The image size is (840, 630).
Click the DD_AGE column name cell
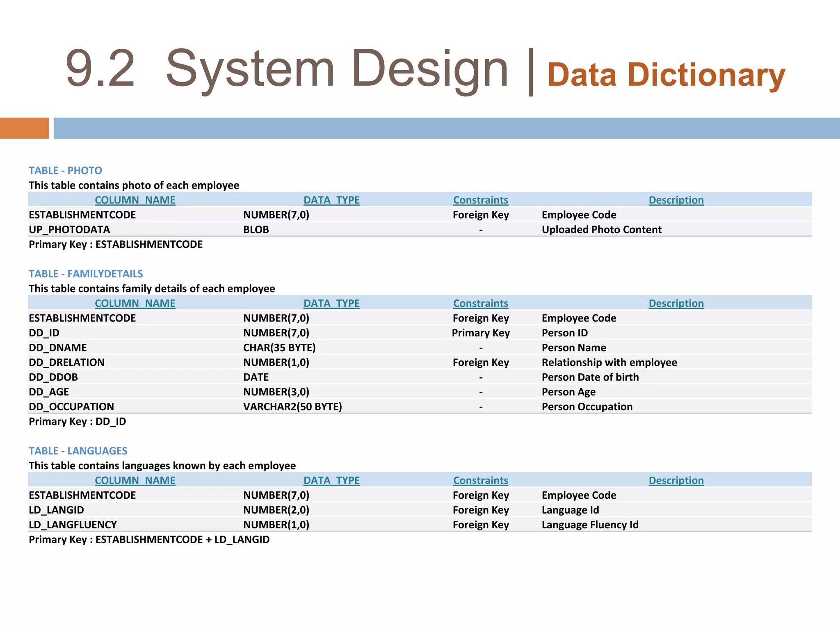[49, 392]
